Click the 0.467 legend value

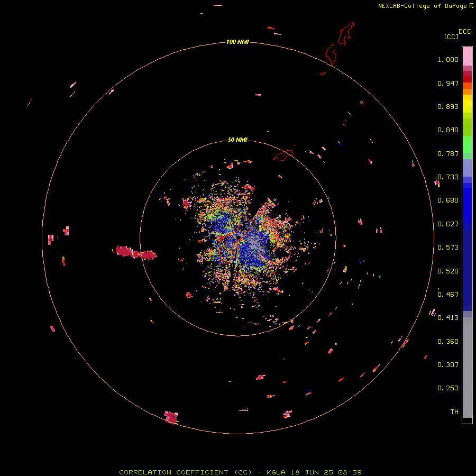click(448, 295)
